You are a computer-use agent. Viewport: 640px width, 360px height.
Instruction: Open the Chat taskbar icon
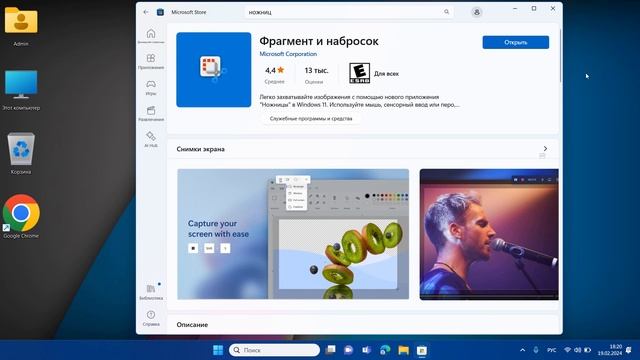pyautogui.click(x=348, y=350)
